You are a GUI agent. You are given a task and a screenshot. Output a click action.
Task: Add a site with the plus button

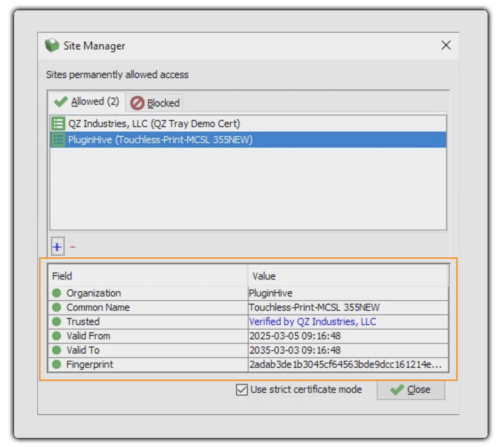(x=57, y=247)
